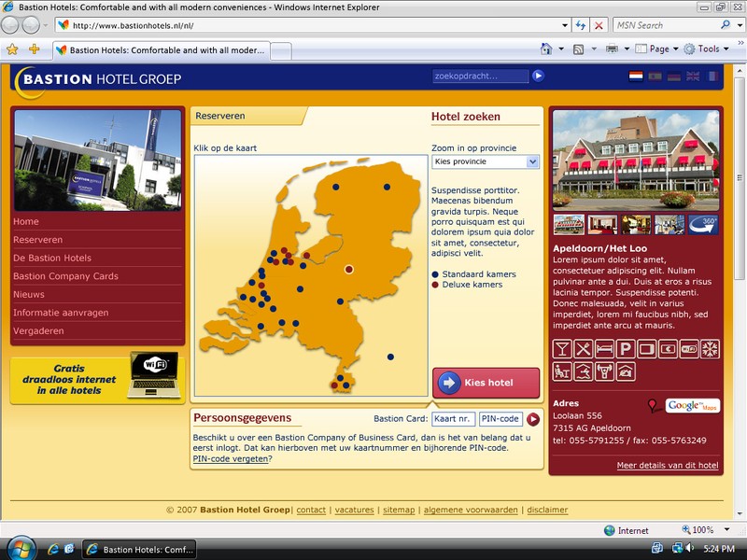Click the IE Favorites star icon

pos(12,49)
